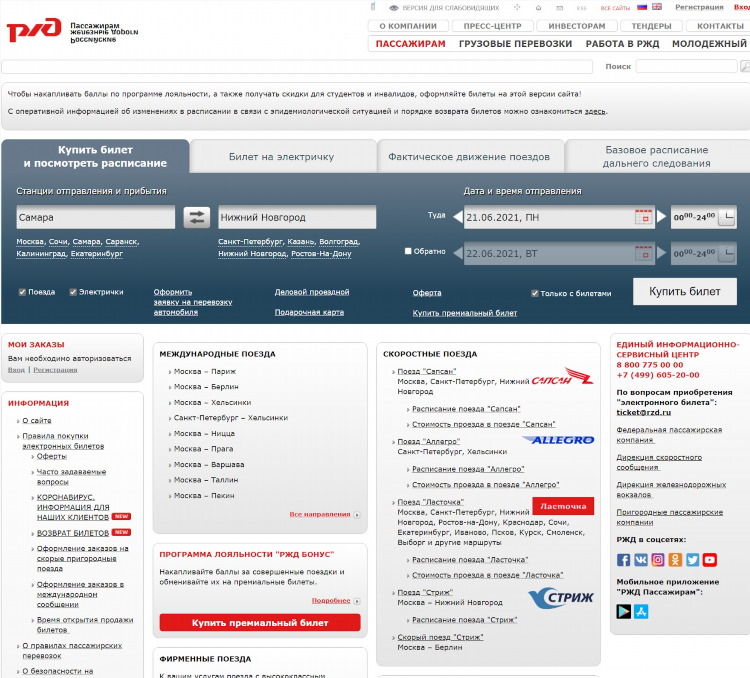The image size is (750, 678).
Task: Open the Базовое расписание дальнего следования tab
Action: (657, 156)
